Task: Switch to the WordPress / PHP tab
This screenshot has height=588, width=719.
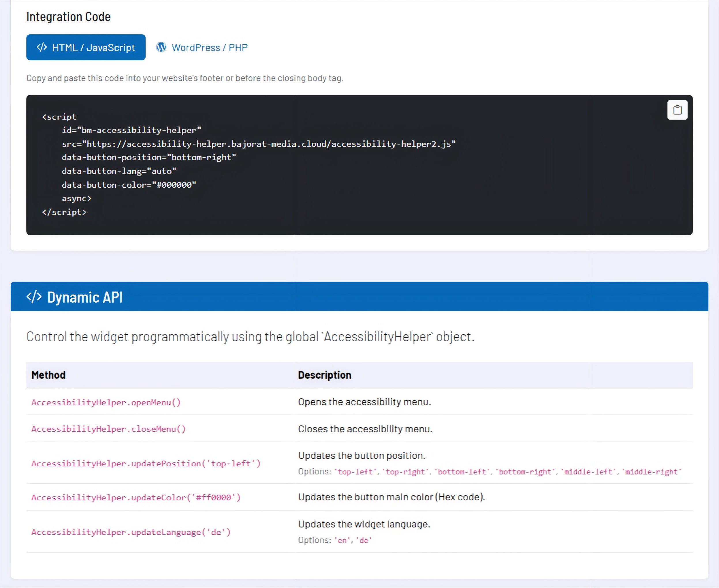Action: click(202, 48)
